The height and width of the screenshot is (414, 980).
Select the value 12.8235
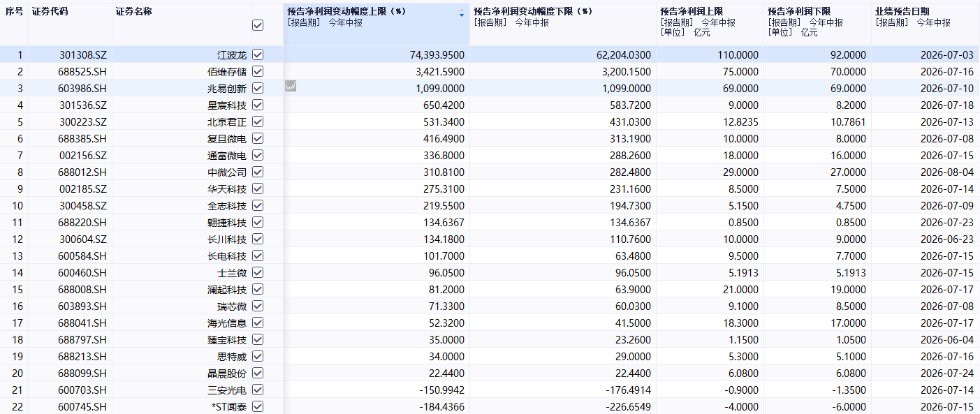point(740,121)
